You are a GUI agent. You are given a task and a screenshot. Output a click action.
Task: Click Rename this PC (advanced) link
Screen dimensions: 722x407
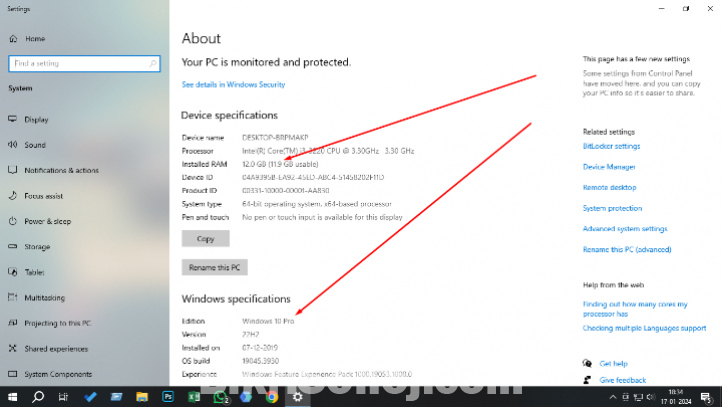[x=627, y=250]
